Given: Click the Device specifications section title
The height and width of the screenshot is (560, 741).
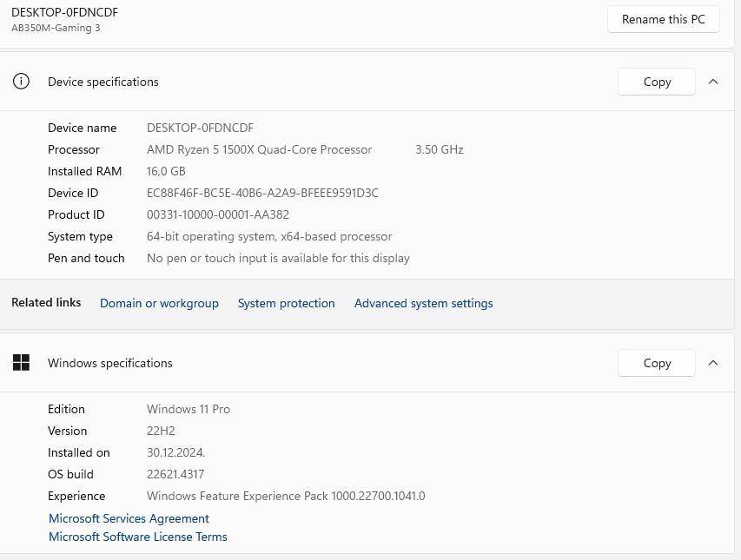Looking at the screenshot, I should pyautogui.click(x=103, y=82).
